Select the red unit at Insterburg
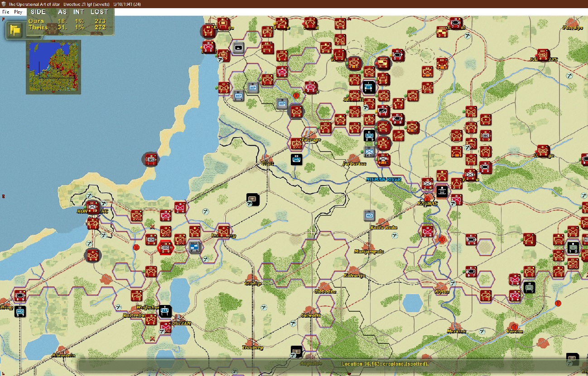The height and width of the screenshot is (376, 588). point(223,231)
